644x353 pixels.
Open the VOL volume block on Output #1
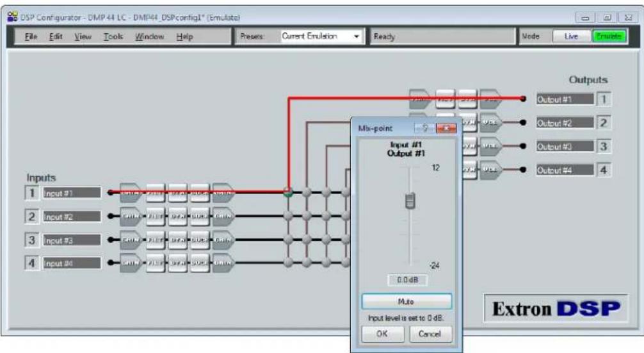coord(490,99)
